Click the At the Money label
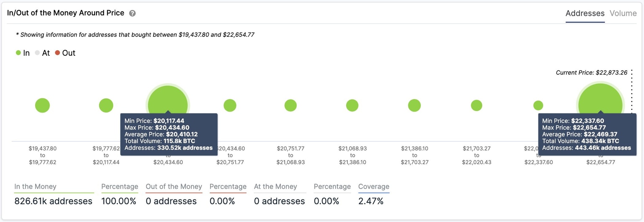The width and height of the screenshot is (644, 222). (x=275, y=187)
